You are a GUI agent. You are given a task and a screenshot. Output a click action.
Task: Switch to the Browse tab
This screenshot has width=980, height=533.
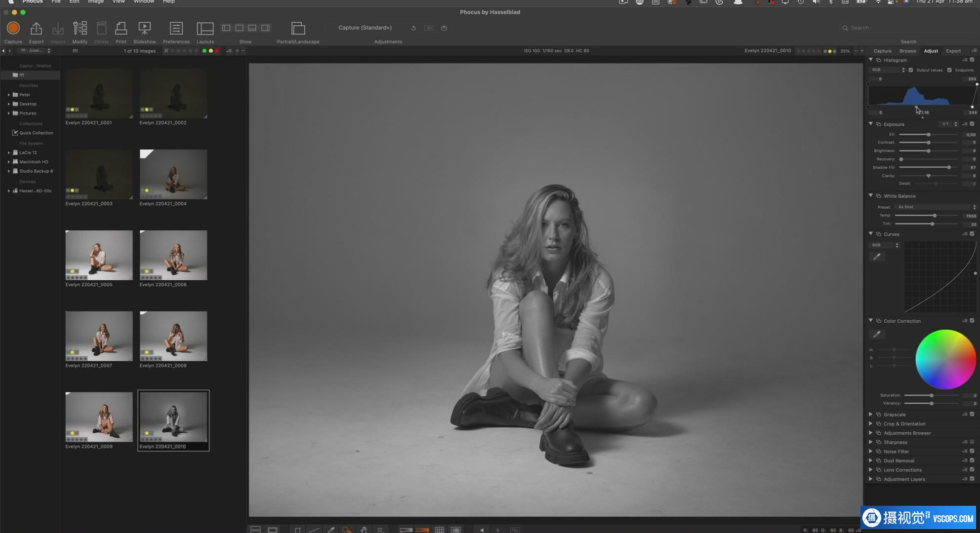[907, 51]
